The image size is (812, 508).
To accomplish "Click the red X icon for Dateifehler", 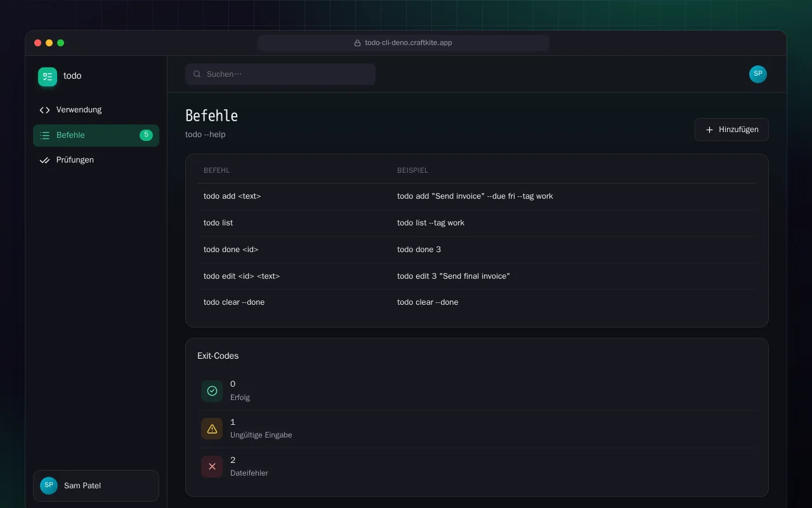I will [x=212, y=467].
